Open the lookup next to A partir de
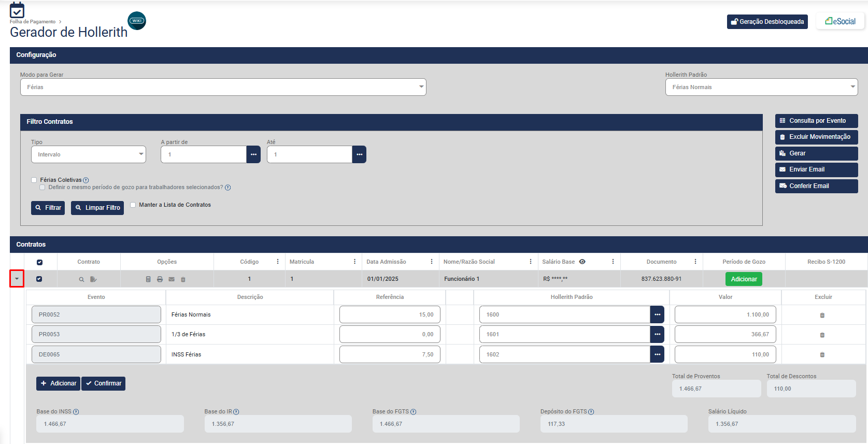 (x=253, y=154)
